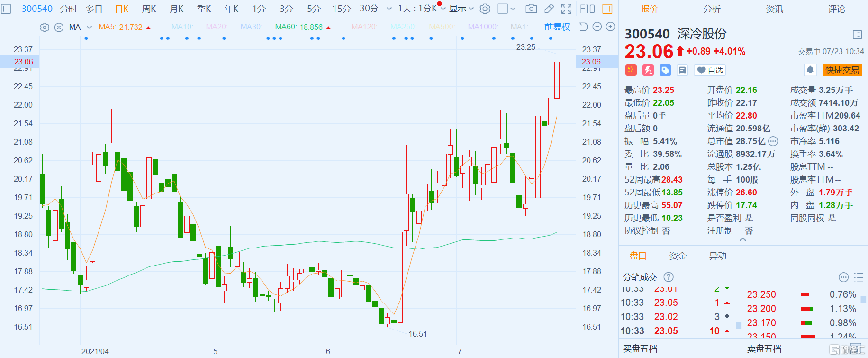868x358 pixels.
Task: Click the blue tag icon
Action: pyautogui.click(x=665, y=70)
